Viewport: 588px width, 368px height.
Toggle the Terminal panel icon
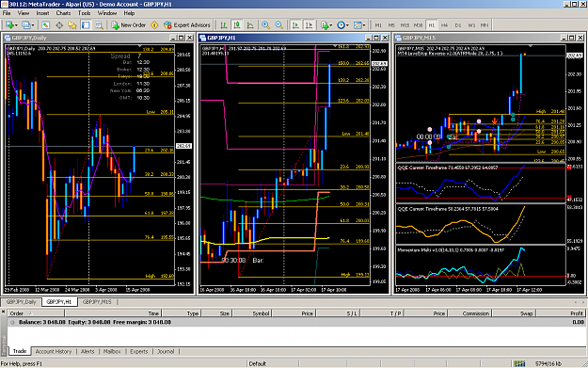(x=86, y=25)
